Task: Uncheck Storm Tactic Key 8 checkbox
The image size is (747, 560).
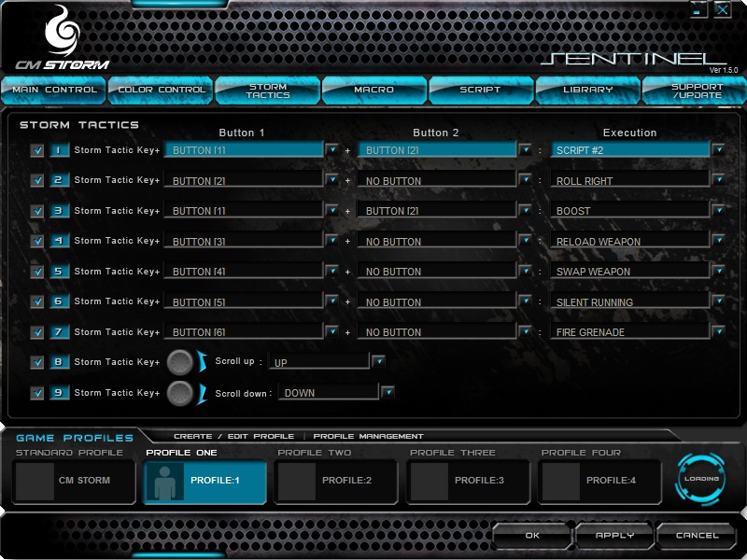Action: pyautogui.click(x=36, y=362)
